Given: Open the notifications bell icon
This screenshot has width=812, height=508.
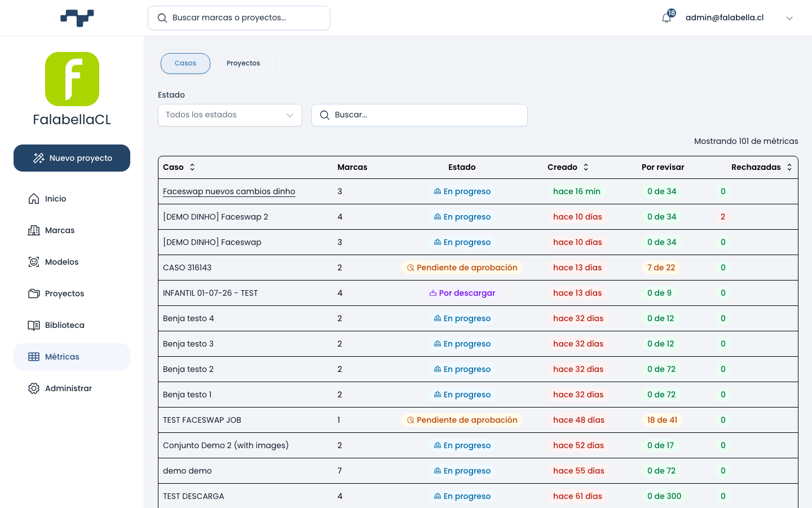Looking at the screenshot, I should pos(667,17).
